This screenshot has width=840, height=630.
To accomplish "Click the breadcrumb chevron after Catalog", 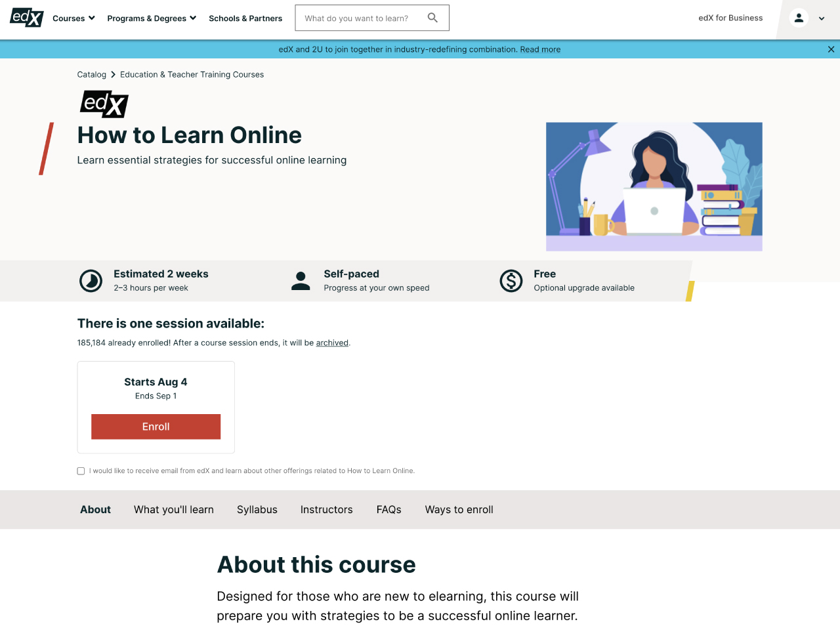I will point(113,75).
